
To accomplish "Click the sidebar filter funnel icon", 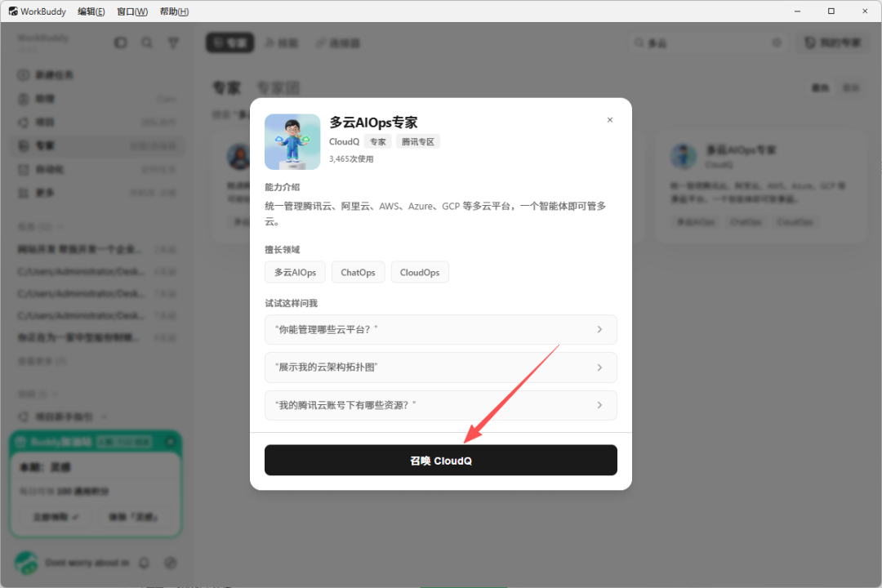I will click(173, 42).
